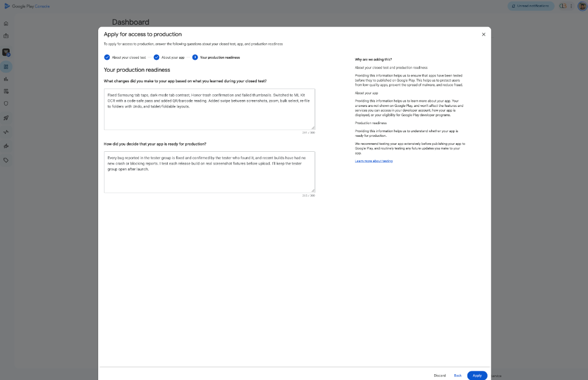Screen dimensions: 588x380
Task: Click inside the changes-made-to-your-app text box
Action: 209,109
